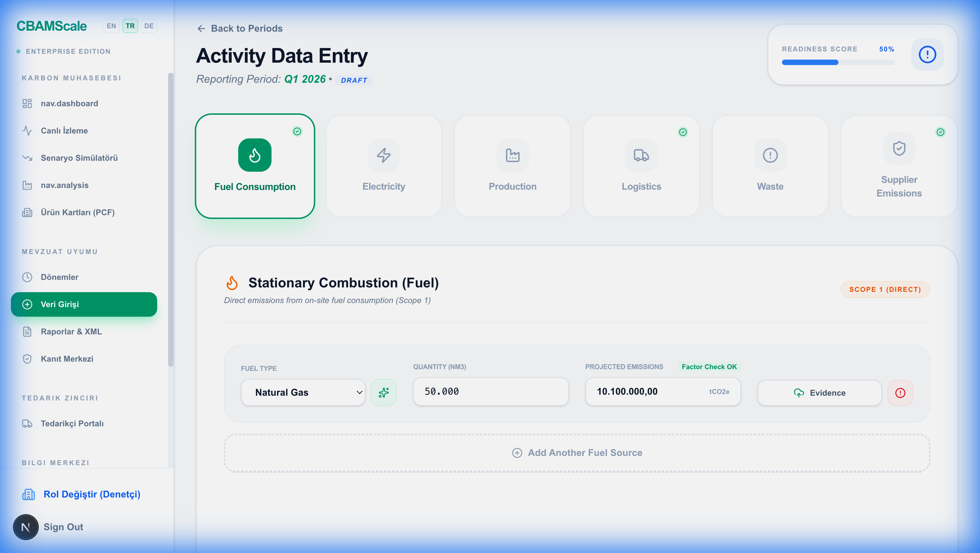
Task: Click the AI sparkle suggestion icon beside Fuel Type
Action: pos(383,392)
